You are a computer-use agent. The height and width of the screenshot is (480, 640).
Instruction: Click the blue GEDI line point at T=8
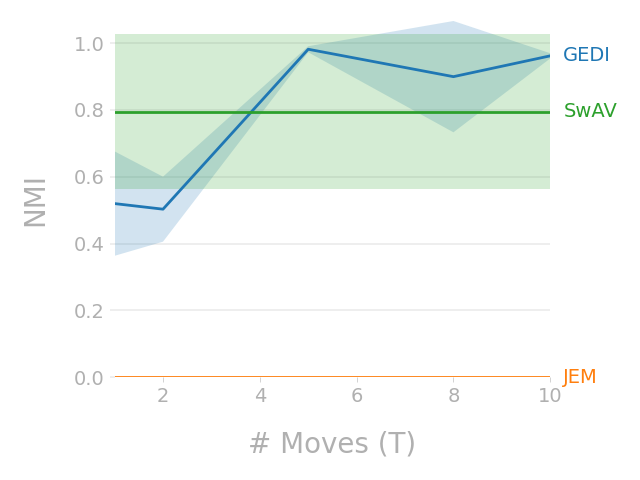(453, 77)
